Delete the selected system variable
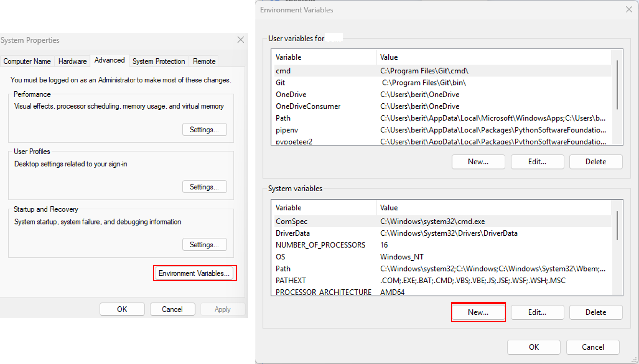The width and height of the screenshot is (639, 364). (596, 312)
